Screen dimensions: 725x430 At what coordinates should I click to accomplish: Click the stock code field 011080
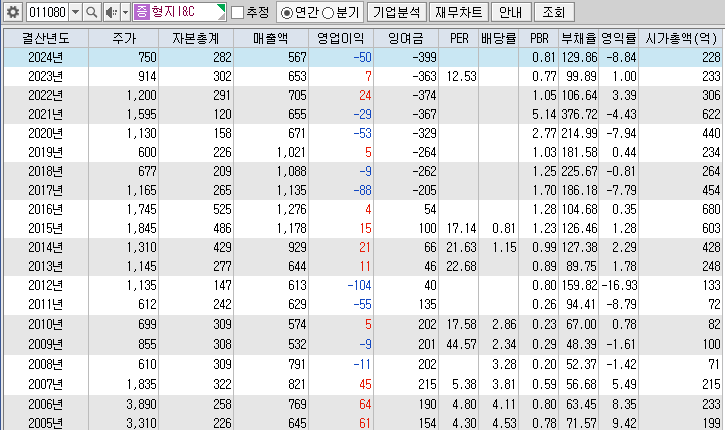[48, 12]
